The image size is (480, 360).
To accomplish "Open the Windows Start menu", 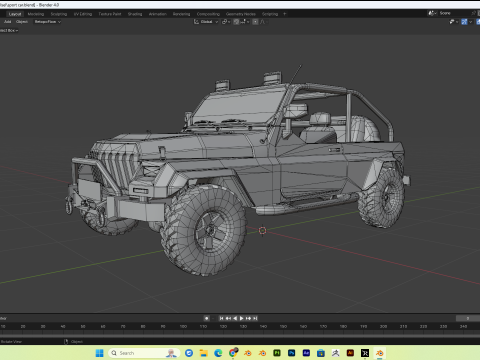I will [x=100, y=353].
